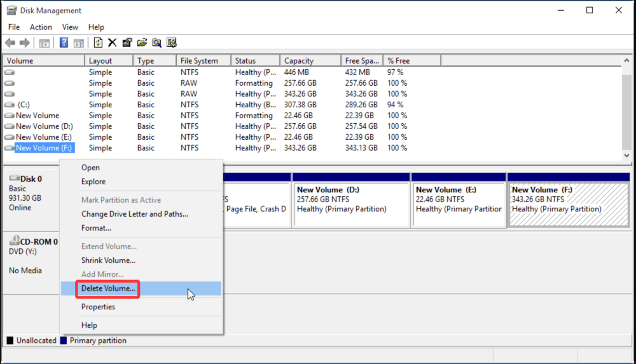
Task: Click the 307.38 GB capacity cell
Action: 300,105
